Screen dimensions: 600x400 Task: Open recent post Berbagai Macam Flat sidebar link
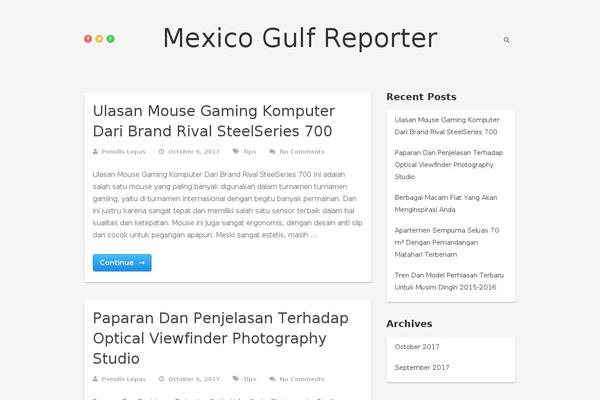(x=446, y=204)
